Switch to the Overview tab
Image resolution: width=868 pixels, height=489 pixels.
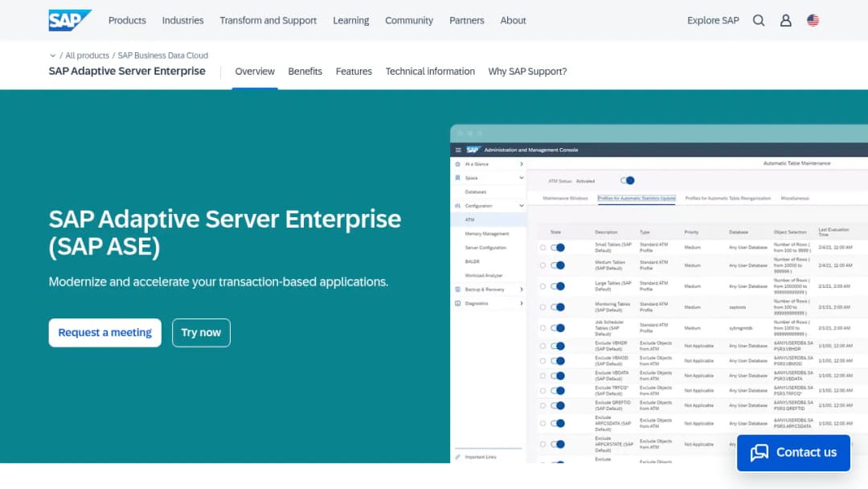tap(255, 72)
